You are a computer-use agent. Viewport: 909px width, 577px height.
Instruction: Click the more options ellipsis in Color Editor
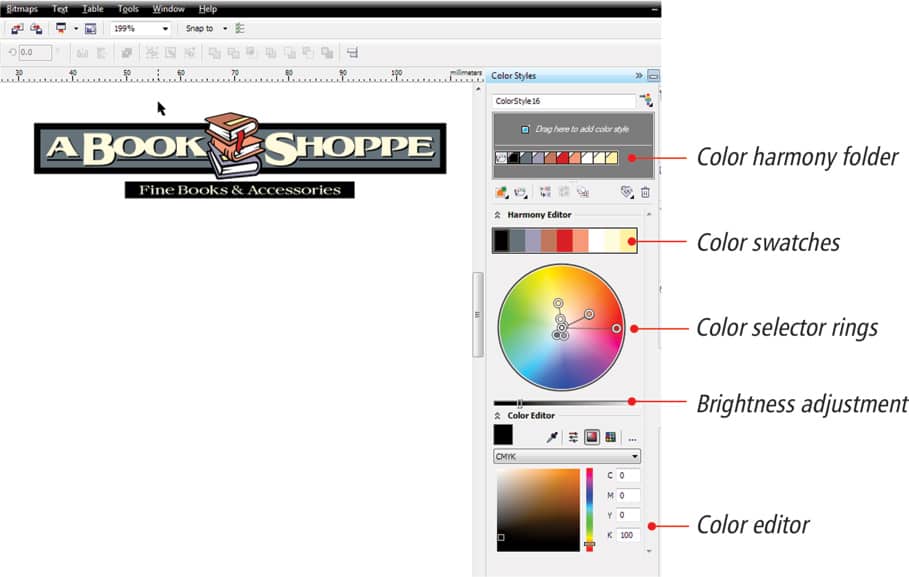tap(632, 438)
